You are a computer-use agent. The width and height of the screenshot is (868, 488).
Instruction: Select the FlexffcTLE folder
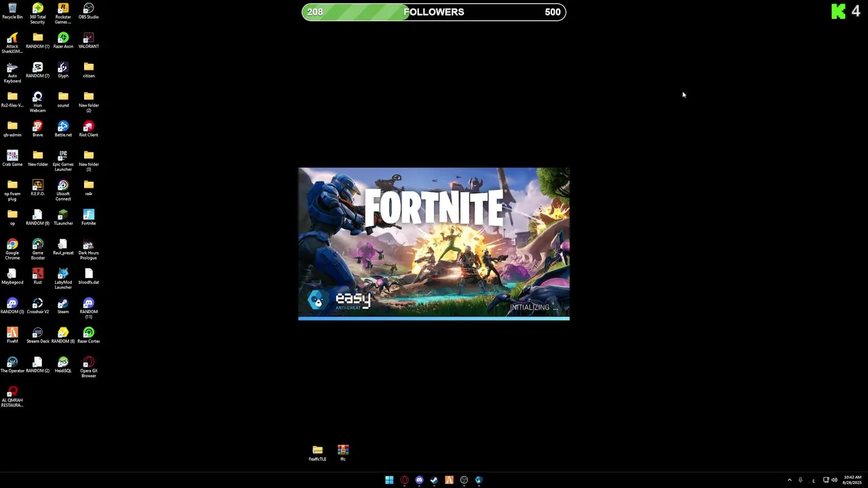pos(317,453)
